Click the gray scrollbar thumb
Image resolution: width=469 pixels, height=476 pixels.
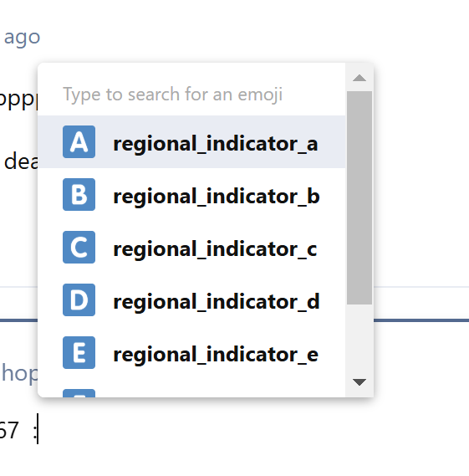359,197
